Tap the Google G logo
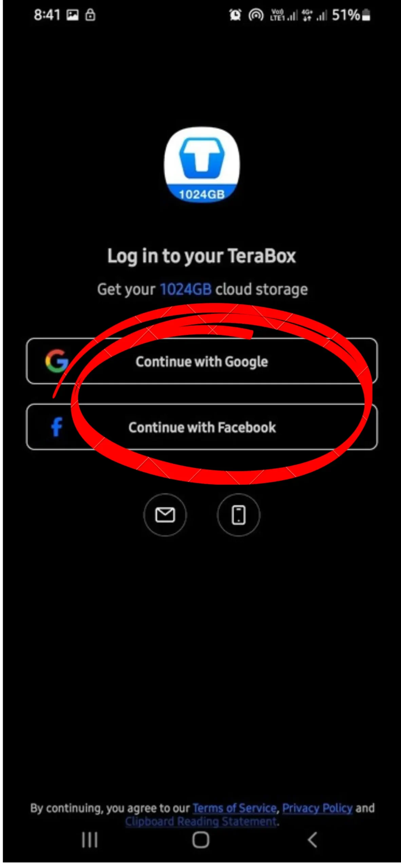The width and height of the screenshot is (401, 868). pyautogui.click(x=57, y=361)
